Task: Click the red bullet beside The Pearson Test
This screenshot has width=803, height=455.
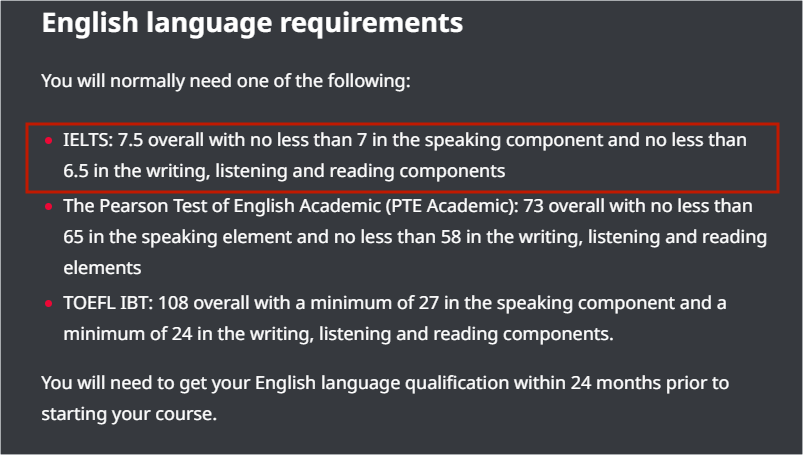Action: coord(49,206)
